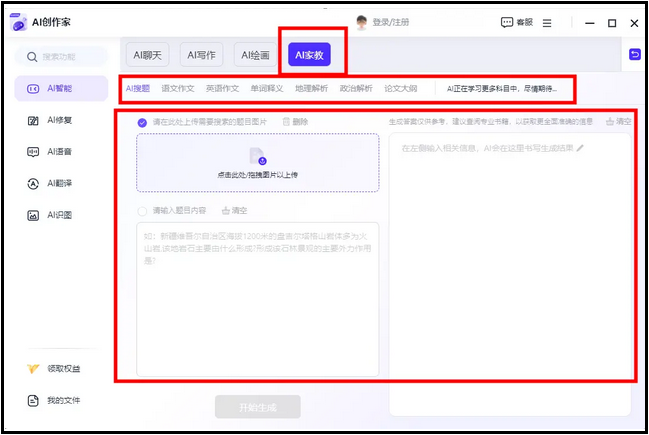This screenshot has width=649, height=435.
Task: Switch to the AI绘画 tab
Action: tap(256, 55)
